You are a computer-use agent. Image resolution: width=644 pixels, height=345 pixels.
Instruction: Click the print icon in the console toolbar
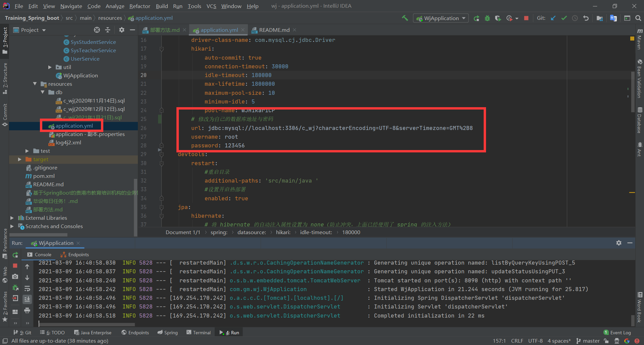pyautogui.click(x=27, y=310)
